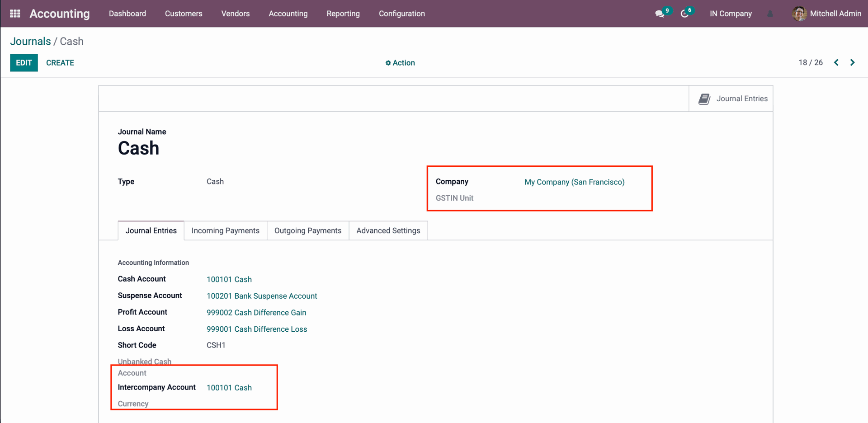Viewport: 868px width, 423px height.
Task: Open the Configuration menu
Action: coord(401,14)
